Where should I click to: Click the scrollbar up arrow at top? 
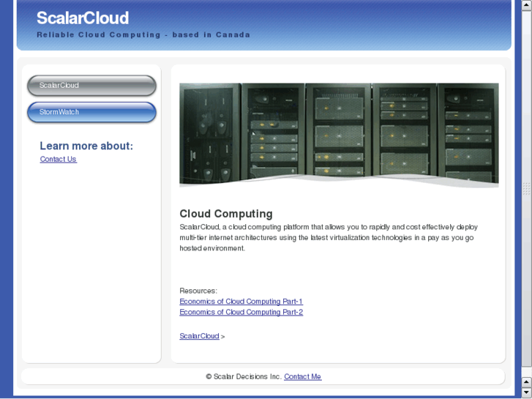click(x=527, y=5)
